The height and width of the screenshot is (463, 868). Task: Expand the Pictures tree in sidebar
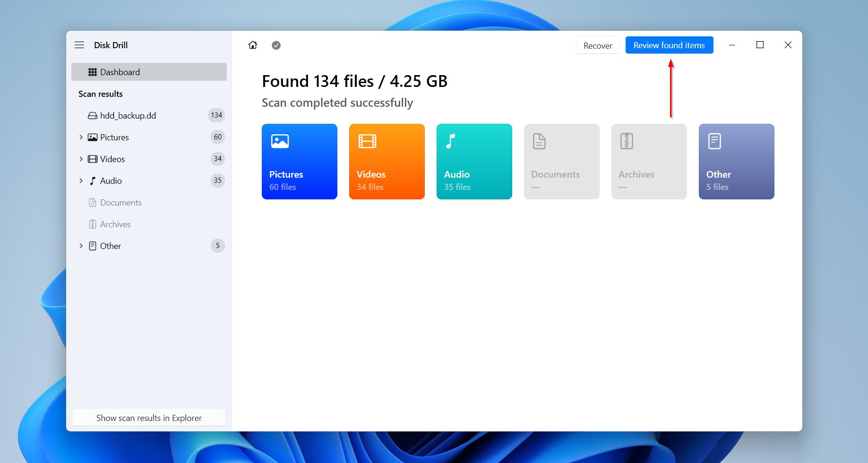point(80,137)
